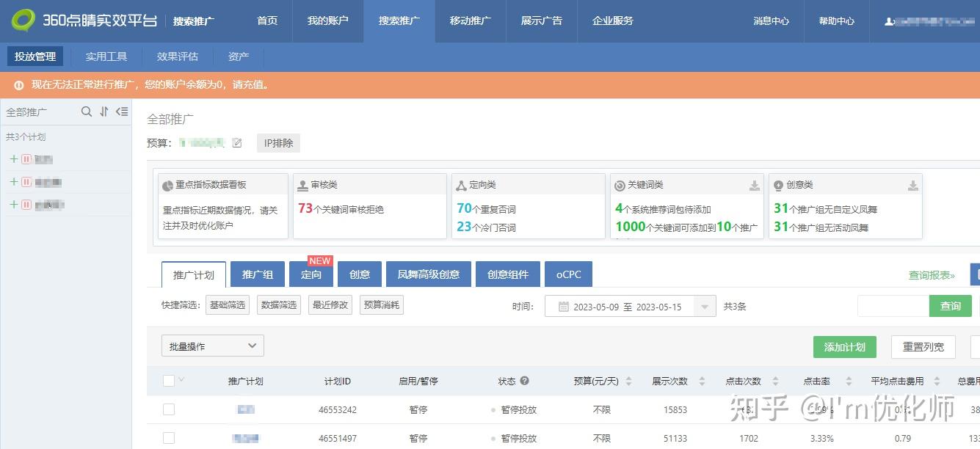Open the budget edit pencil icon
This screenshot has height=449, width=980.
tap(237, 143)
